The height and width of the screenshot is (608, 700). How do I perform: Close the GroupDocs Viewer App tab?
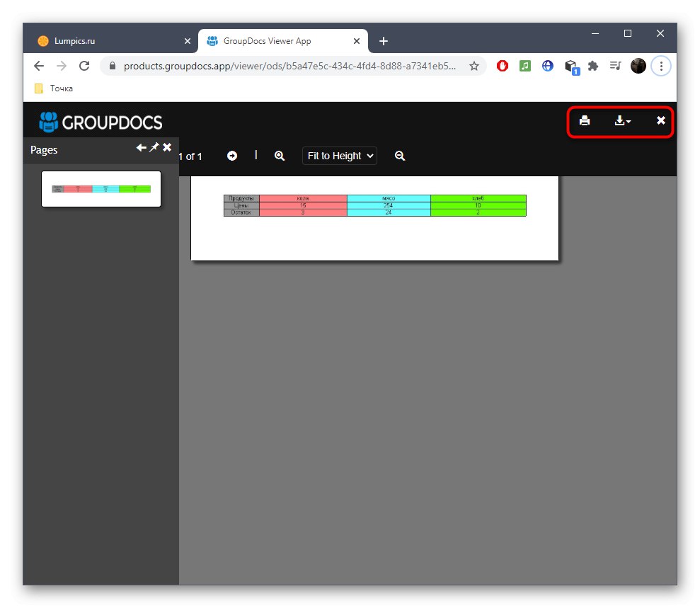click(357, 41)
